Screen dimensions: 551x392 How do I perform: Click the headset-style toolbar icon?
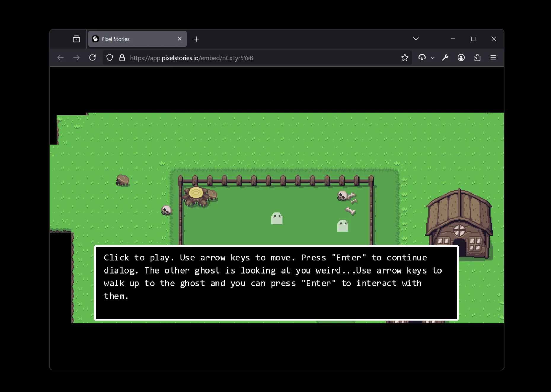pos(422,57)
